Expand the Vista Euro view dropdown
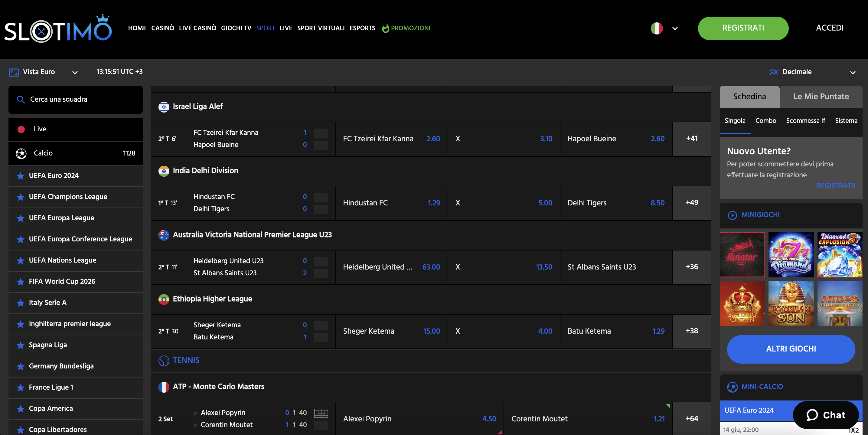This screenshot has width=868, height=435. point(75,72)
